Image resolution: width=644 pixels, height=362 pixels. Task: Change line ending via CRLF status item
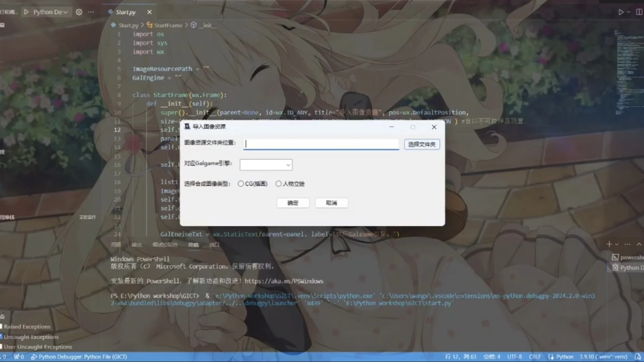click(x=535, y=357)
